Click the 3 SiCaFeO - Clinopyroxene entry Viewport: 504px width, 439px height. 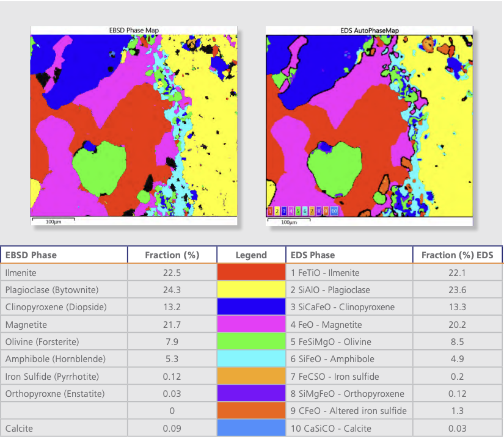pos(343,307)
